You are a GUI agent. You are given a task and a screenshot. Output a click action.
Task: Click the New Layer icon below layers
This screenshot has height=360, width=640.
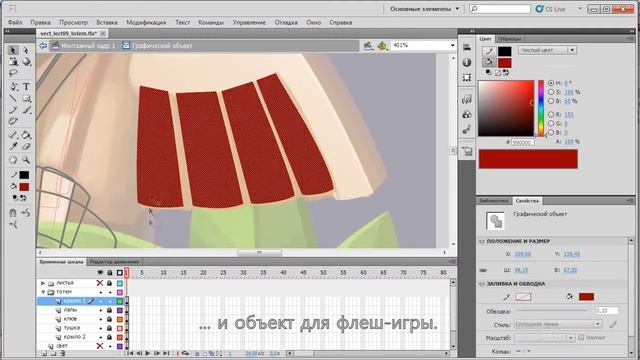[x=44, y=353]
